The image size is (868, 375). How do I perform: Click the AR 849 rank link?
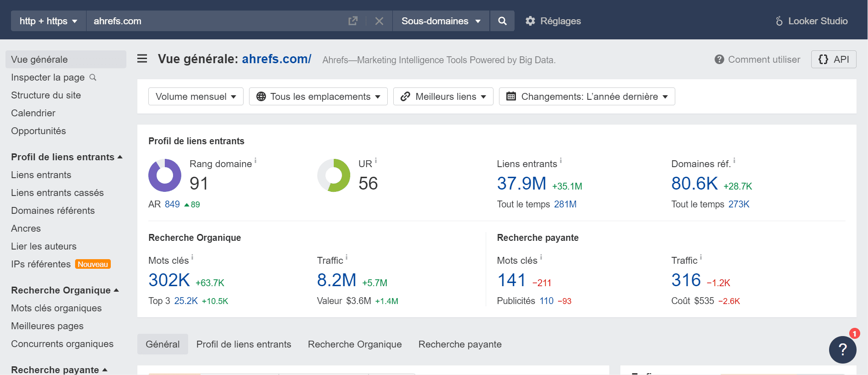[172, 204]
